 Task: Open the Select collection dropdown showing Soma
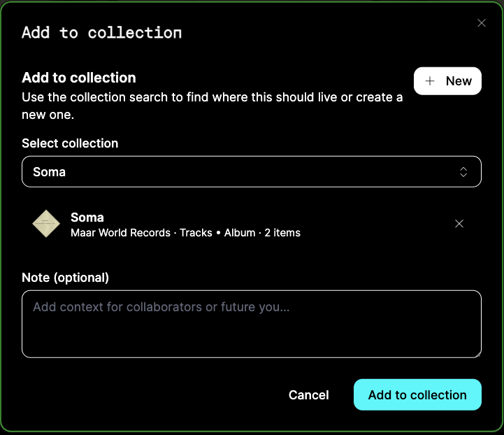tap(252, 171)
